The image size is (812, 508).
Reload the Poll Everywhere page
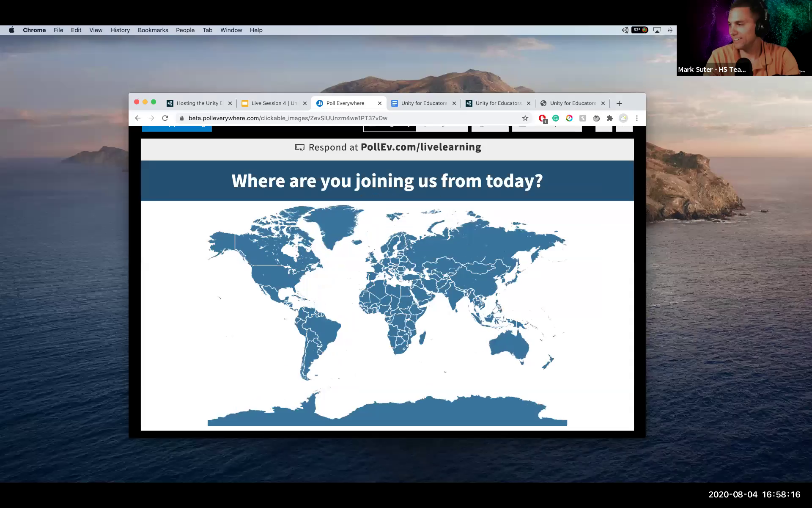pos(165,118)
